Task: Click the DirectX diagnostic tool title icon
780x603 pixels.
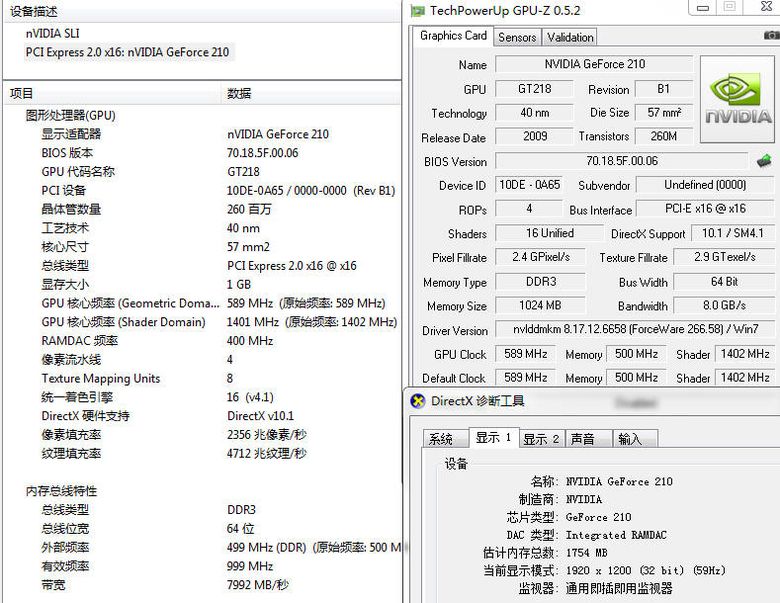Action: point(418,401)
